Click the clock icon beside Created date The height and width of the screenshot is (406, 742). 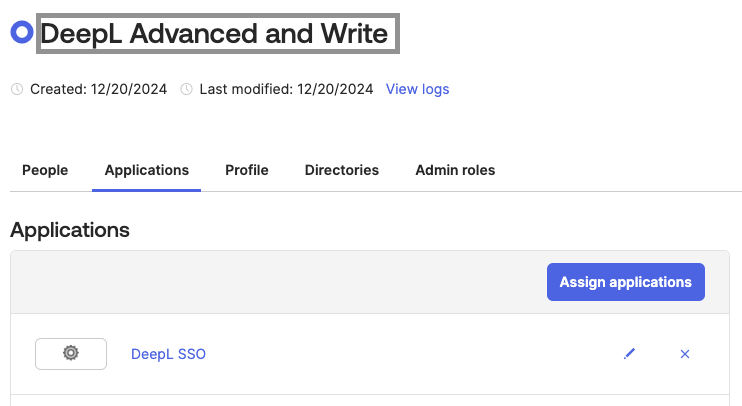point(16,89)
